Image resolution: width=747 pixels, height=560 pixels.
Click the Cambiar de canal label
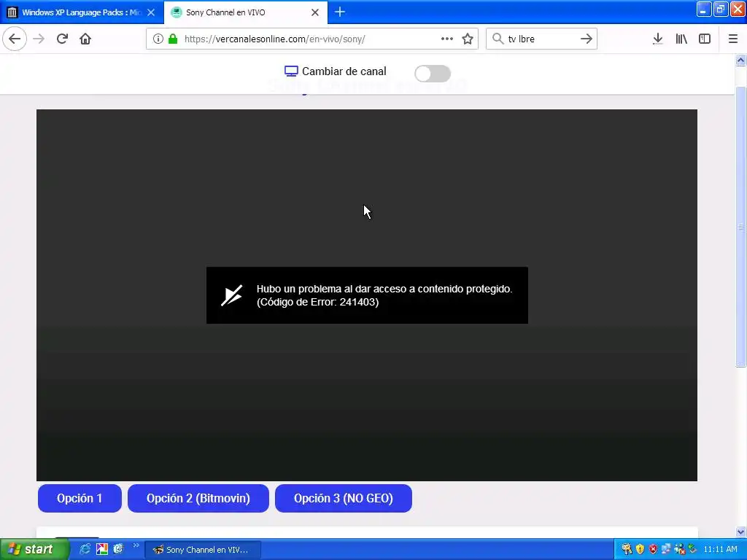coord(344,71)
